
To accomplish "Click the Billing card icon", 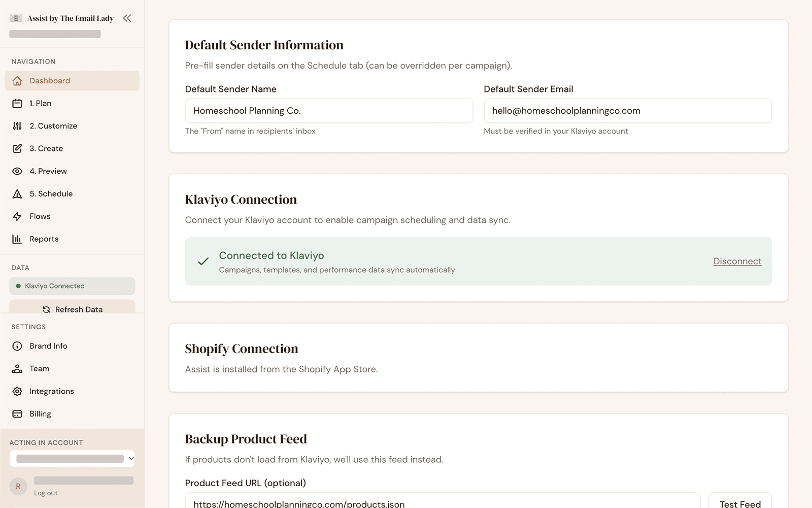I will [x=17, y=414].
